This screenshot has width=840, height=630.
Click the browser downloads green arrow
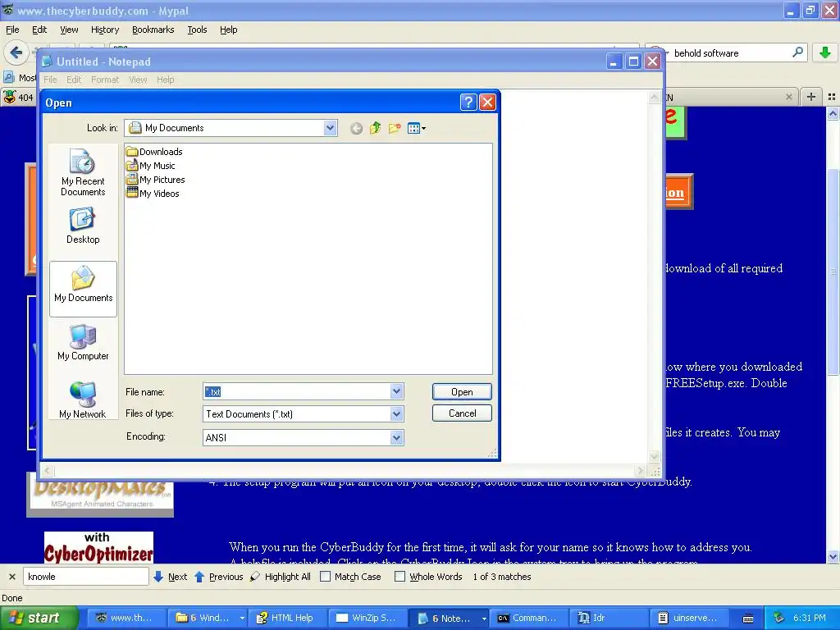click(x=825, y=52)
